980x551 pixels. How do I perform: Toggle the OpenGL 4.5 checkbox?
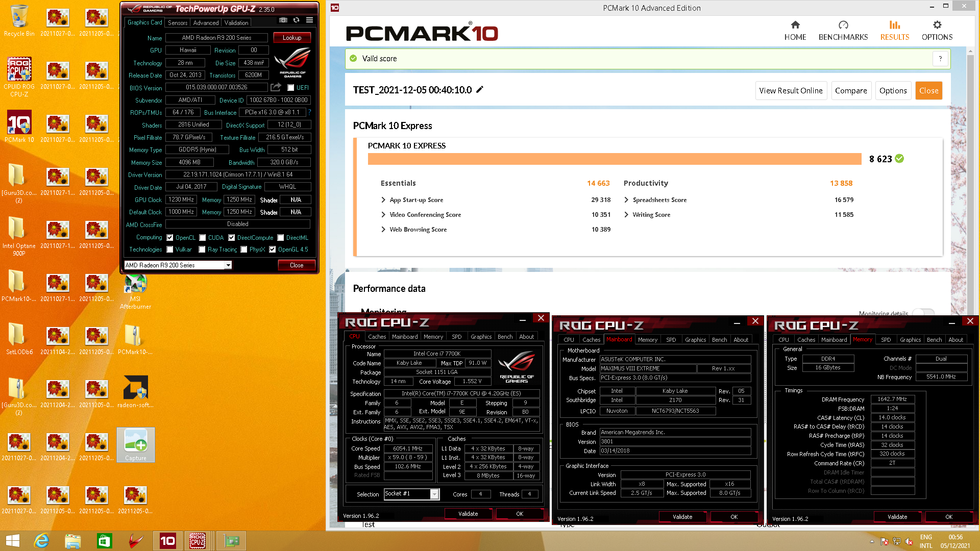273,249
